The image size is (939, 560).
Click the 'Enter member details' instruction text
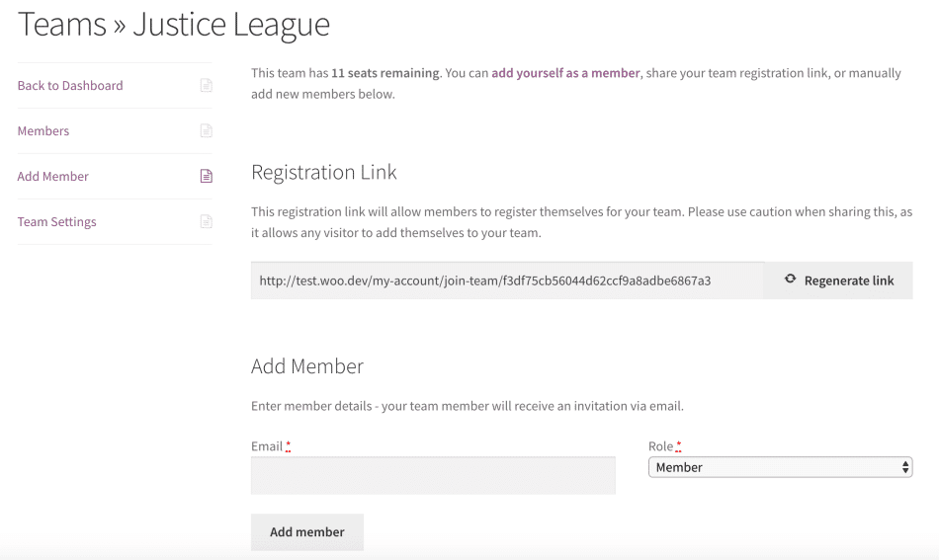click(468, 406)
